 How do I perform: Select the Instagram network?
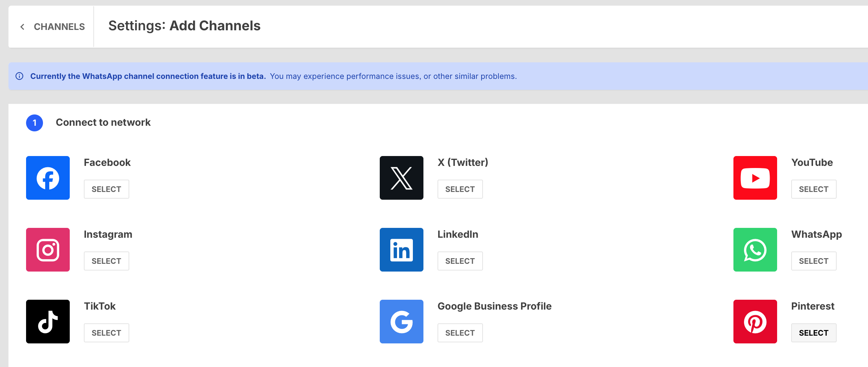pyautogui.click(x=106, y=261)
